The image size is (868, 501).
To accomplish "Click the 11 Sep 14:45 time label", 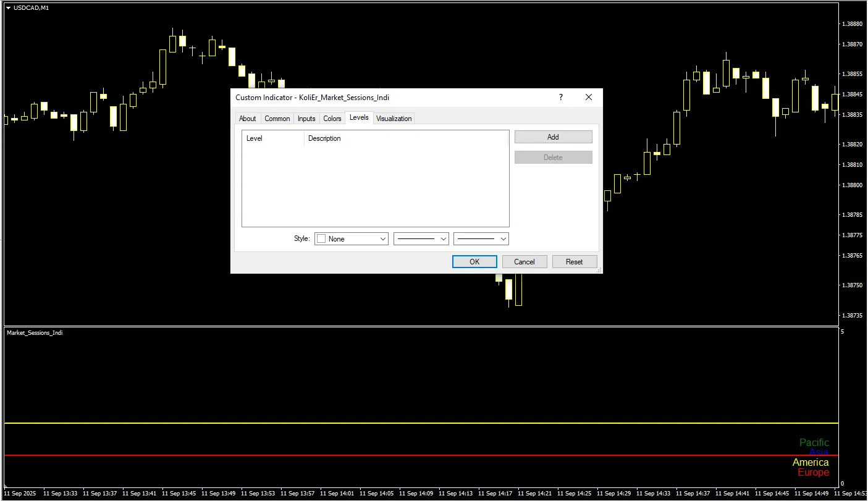I will pyautogui.click(x=772, y=494).
